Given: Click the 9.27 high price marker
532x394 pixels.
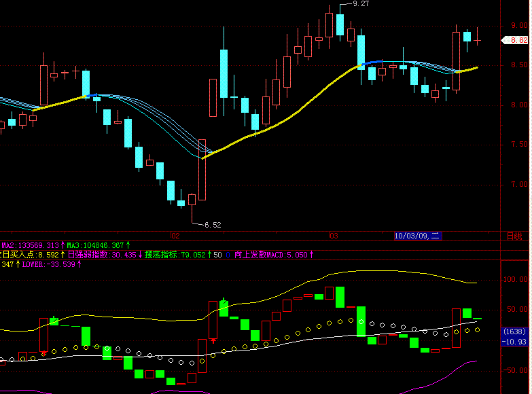Looking at the screenshot, I should [x=361, y=3].
